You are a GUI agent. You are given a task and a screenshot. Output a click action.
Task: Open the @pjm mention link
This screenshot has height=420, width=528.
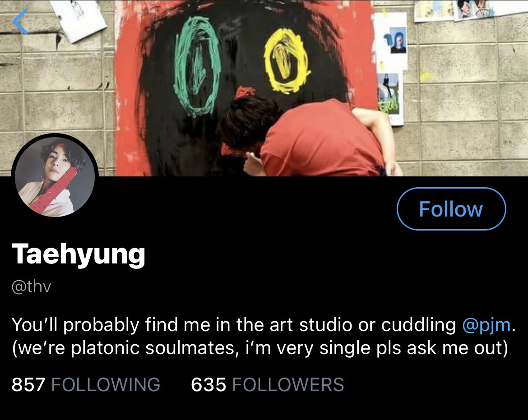(486, 325)
